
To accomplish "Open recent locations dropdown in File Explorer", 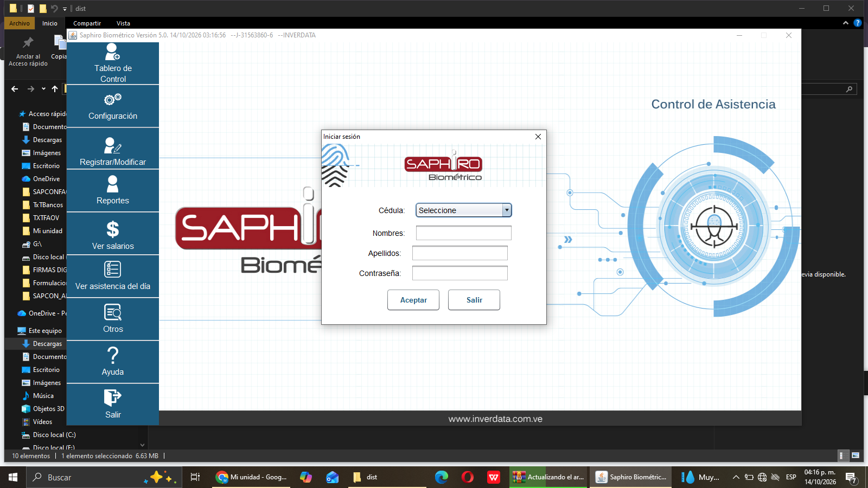I will 43,89.
